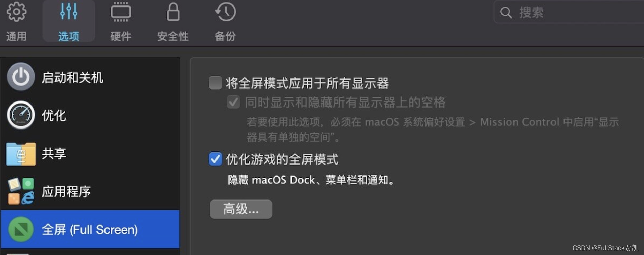Open the 硬件 hardware chip icon
This screenshot has height=255, width=644.
coord(121,12)
